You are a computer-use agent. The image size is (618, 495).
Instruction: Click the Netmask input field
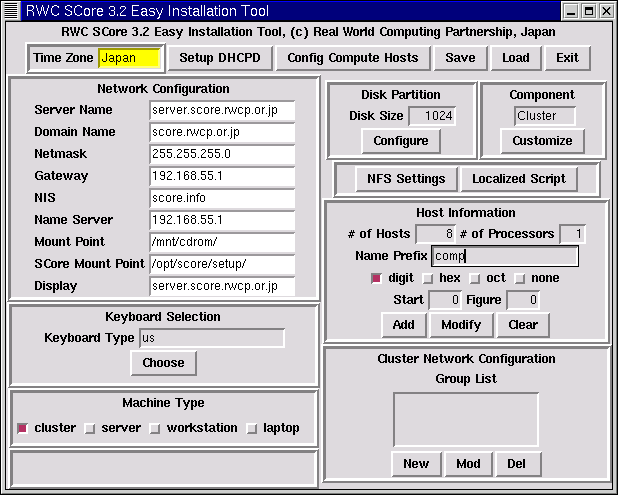pyautogui.click(x=222, y=154)
